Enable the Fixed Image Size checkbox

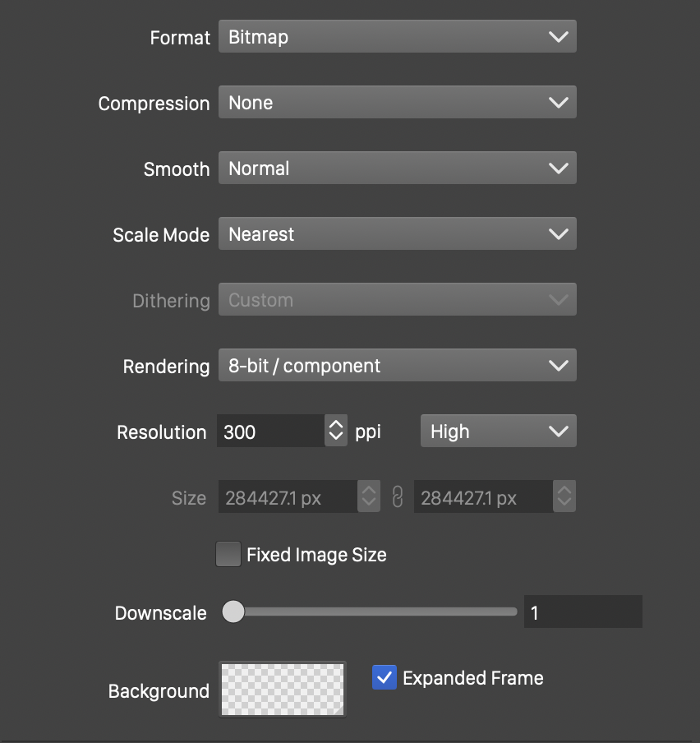228,555
